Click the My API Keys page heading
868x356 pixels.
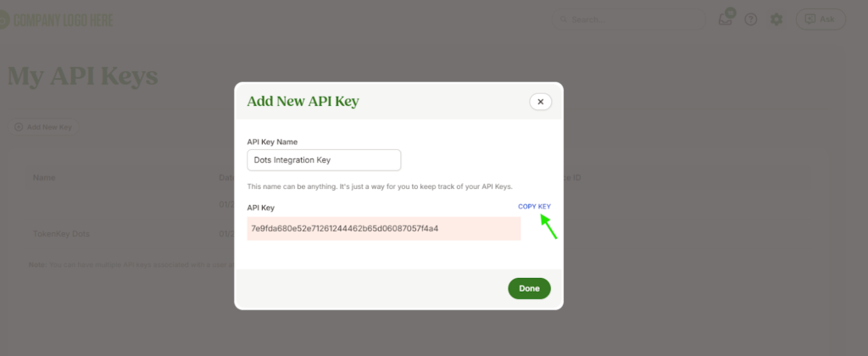(x=82, y=75)
